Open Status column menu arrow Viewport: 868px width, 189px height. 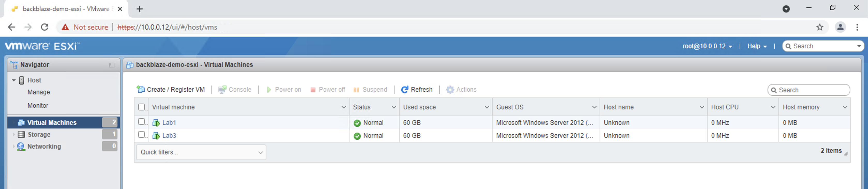[x=394, y=107]
